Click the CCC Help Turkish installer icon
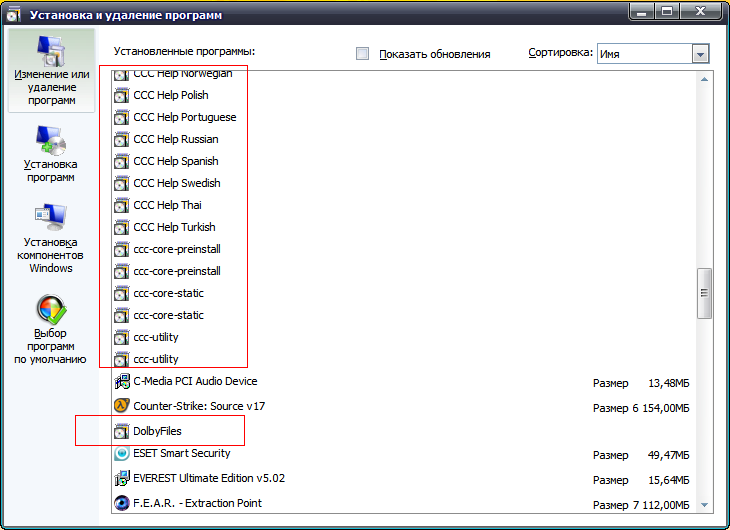This screenshot has height=530, width=730. coord(122,227)
